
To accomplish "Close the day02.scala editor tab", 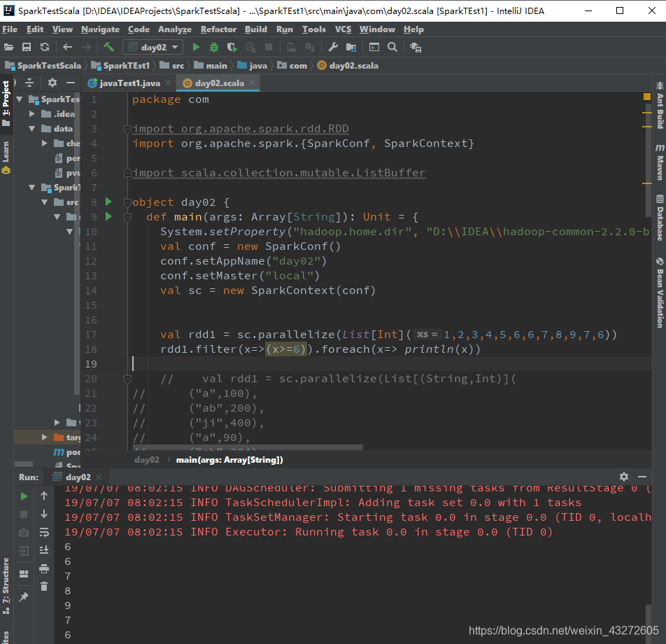I will (x=252, y=83).
